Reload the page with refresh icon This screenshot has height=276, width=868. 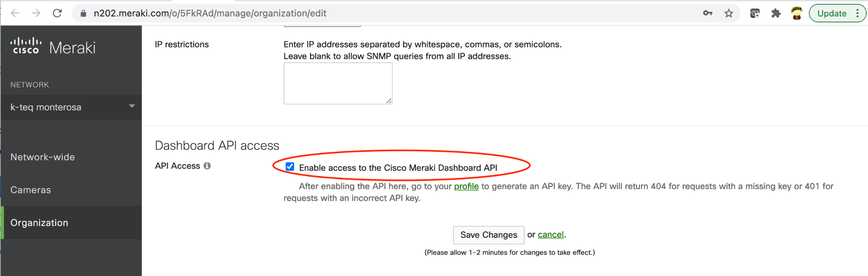coord(57,13)
